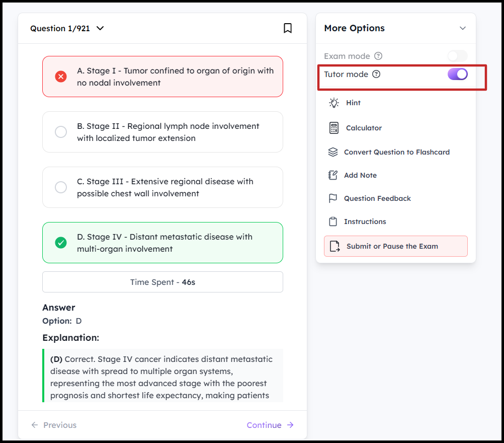Click the Tutor mode help icon
Image resolution: width=504 pixels, height=443 pixels.
pyautogui.click(x=376, y=75)
